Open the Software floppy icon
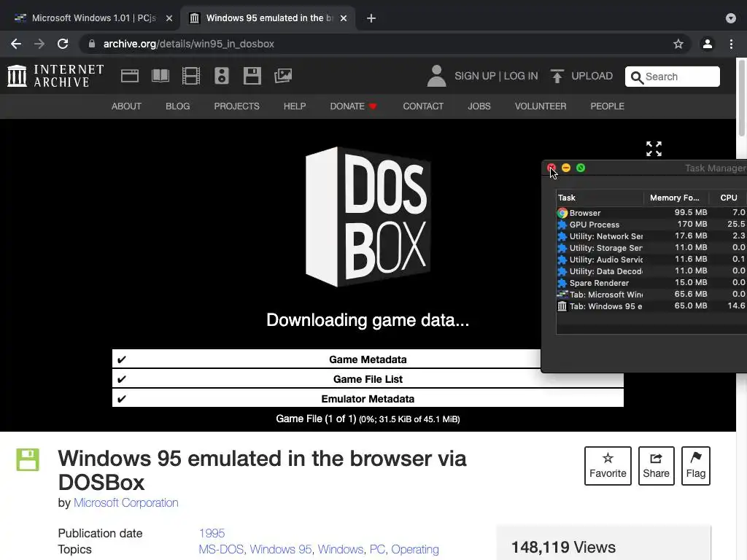The image size is (747, 560). [252, 76]
